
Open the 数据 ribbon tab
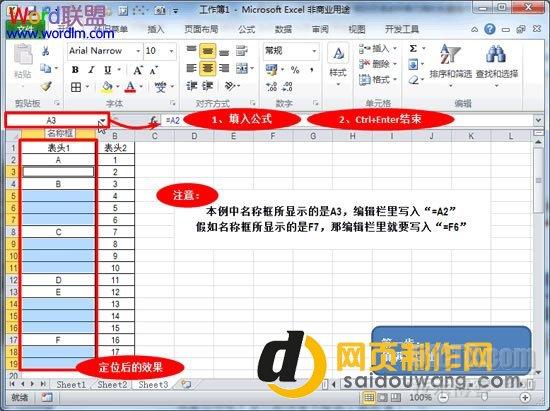click(x=283, y=29)
